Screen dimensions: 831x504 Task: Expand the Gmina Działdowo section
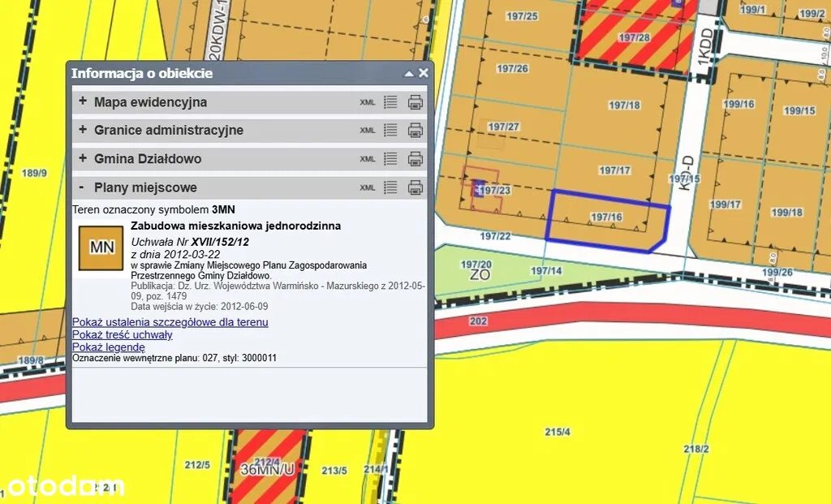tap(83, 158)
